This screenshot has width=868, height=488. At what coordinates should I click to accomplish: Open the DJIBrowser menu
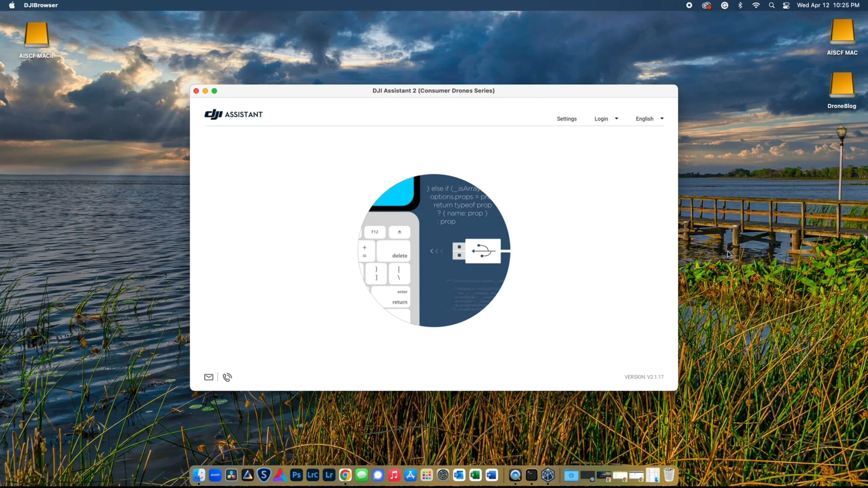click(41, 5)
